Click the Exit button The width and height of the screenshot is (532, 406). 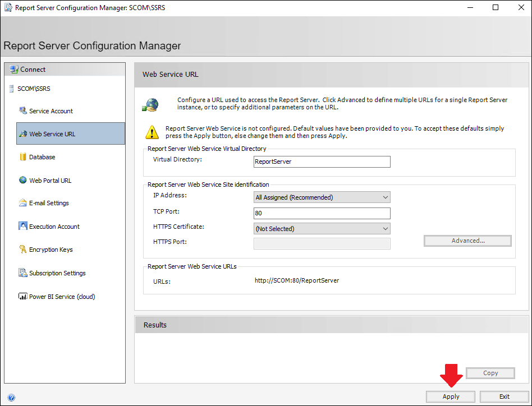[504, 396]
